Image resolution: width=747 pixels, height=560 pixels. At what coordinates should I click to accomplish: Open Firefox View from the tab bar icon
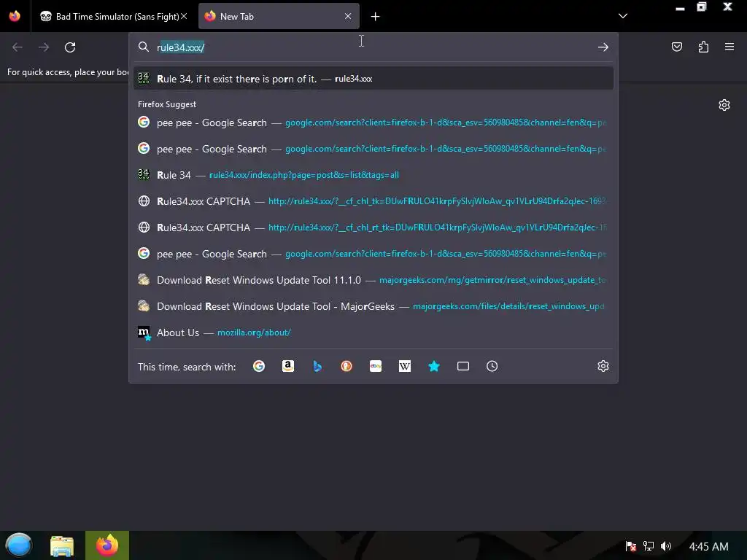[x=15, y=16]
